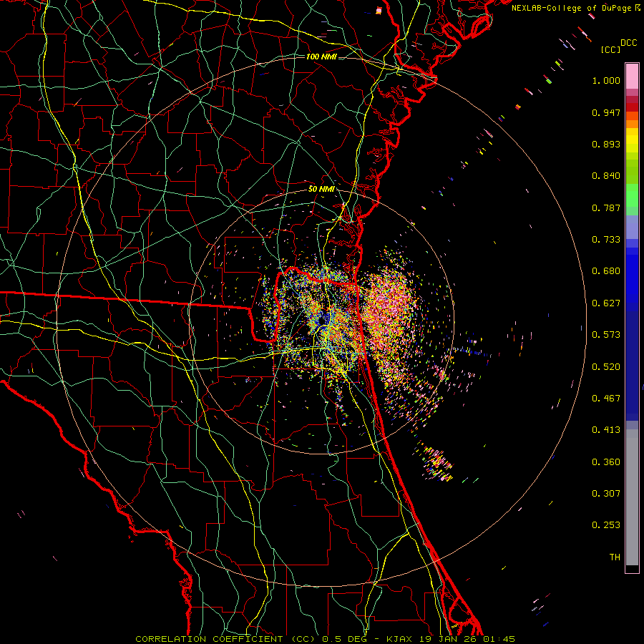Click the 0.840 value on the color scale
644x644 pixels.
pos(606,176)
